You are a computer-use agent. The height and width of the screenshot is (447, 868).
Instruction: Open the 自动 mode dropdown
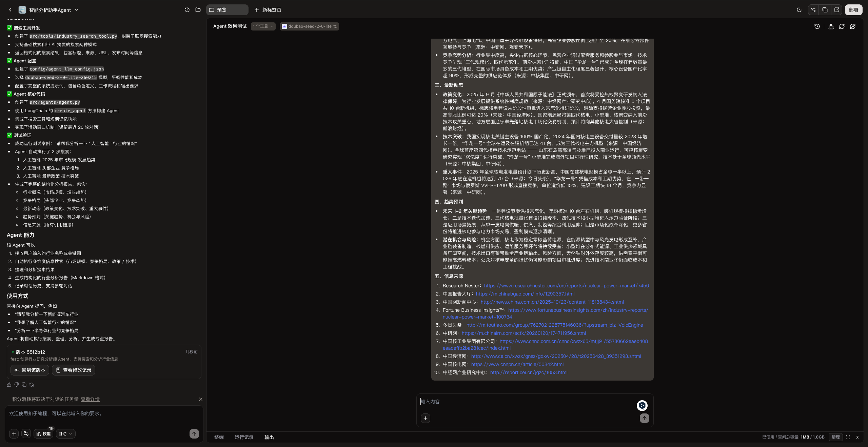(x=65, y=434)
